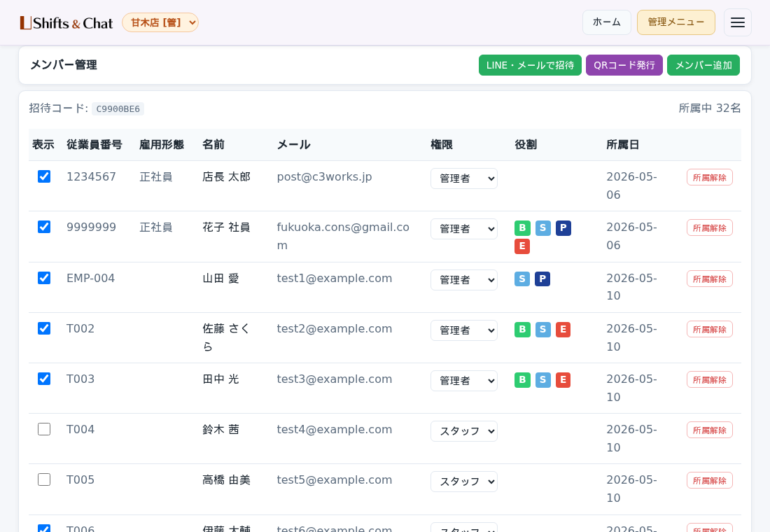The image size is (770, 532).
Task: Uncheck the display checkbox for 店長 太郎
Action: pos(44,176)
